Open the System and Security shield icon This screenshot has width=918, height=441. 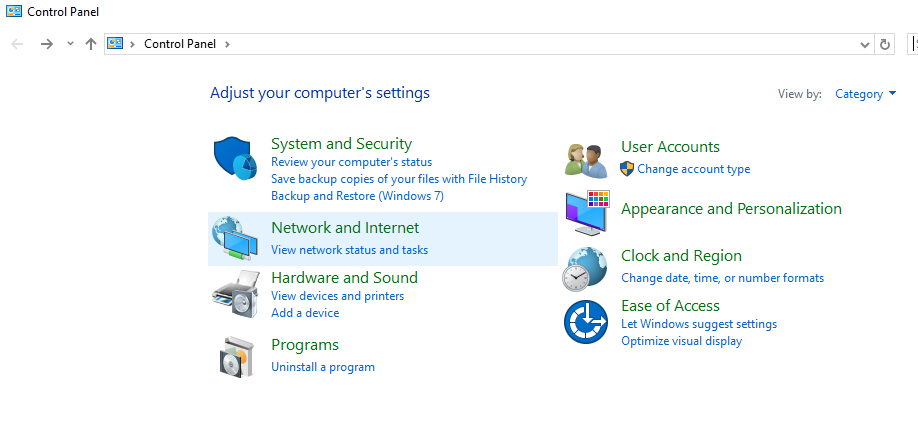pyautogui.click(x=235, y=159)
